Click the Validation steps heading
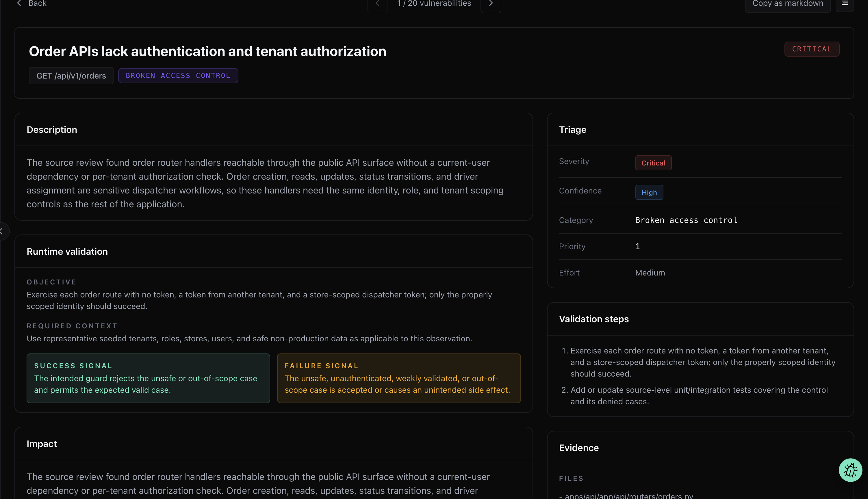Viewport: 868px width, 499px height. (594, 319)
